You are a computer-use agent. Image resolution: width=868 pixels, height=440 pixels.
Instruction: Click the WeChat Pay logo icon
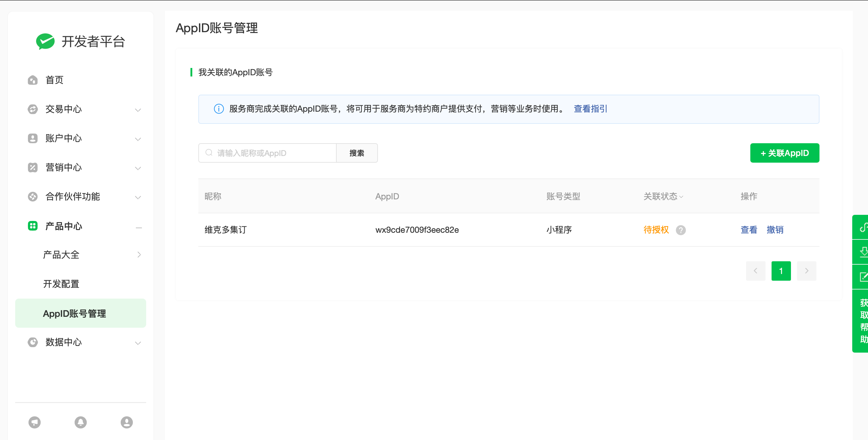pyautogui.click(x=45, y=42)
